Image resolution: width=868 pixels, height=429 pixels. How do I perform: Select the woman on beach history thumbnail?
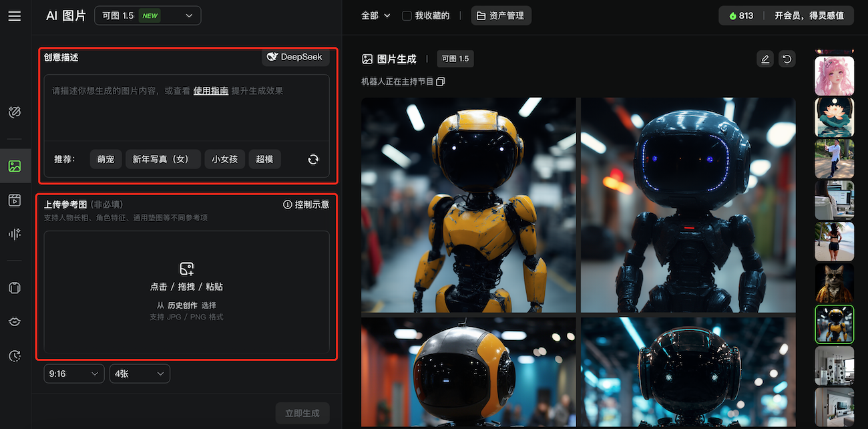[835, 241]
